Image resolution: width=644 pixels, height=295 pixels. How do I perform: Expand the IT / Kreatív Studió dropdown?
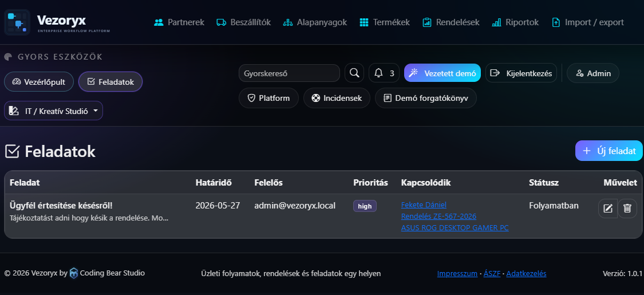point(53,111)
